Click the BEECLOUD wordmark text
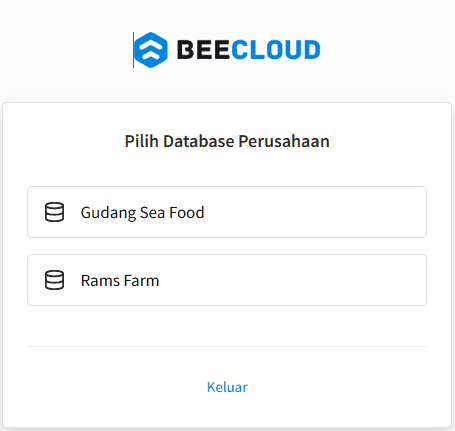The height and width of the screenshot is (431, 455). (x=249, y=50)
